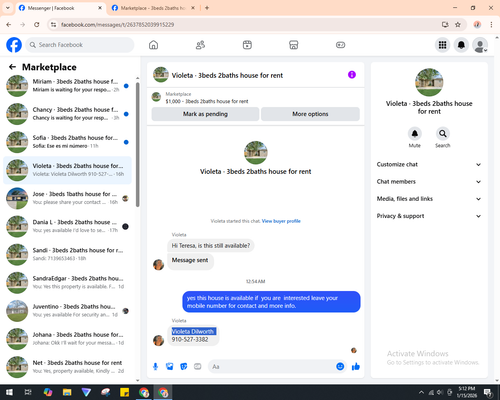Viewport: 500px width, 400px height.
Task: Click the Search Facebook field
Action: pyautogui.click(x=80, y=45)
